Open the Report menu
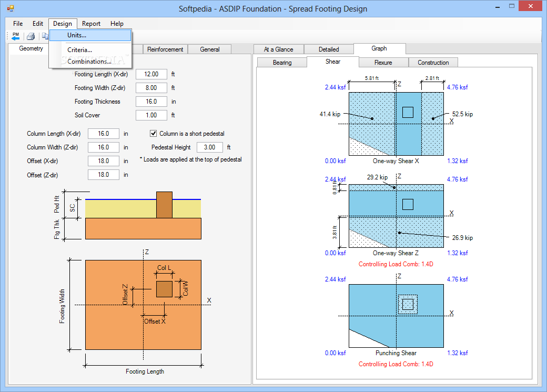Screen dimensions: 547x392 (91, 23)
